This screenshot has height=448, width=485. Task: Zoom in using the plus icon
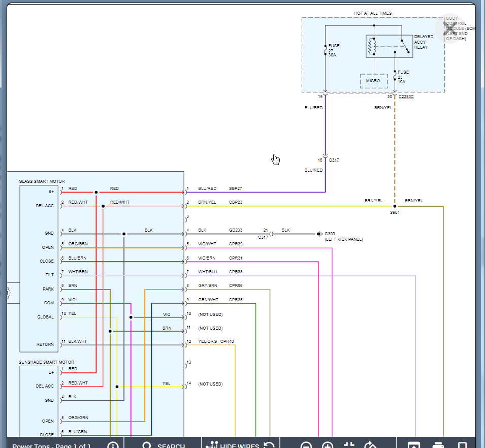click(x=328, y=446)
